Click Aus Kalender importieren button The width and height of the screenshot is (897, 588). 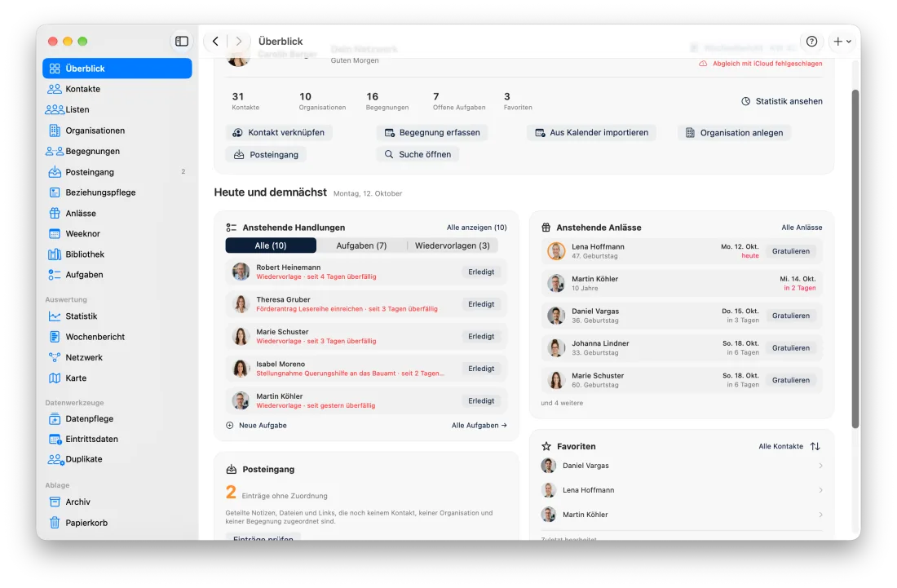(591, 133)
